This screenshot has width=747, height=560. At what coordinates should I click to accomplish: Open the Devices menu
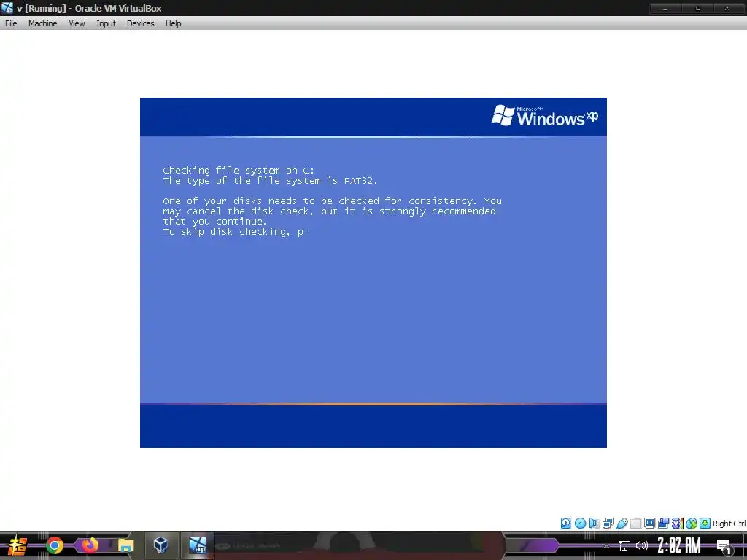tap(140, 23)
